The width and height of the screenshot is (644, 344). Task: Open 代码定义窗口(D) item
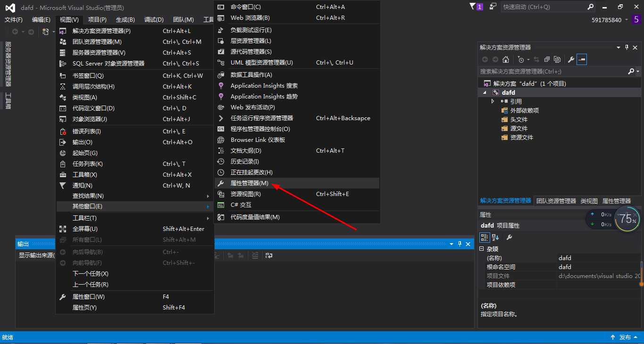coord(135,108)
